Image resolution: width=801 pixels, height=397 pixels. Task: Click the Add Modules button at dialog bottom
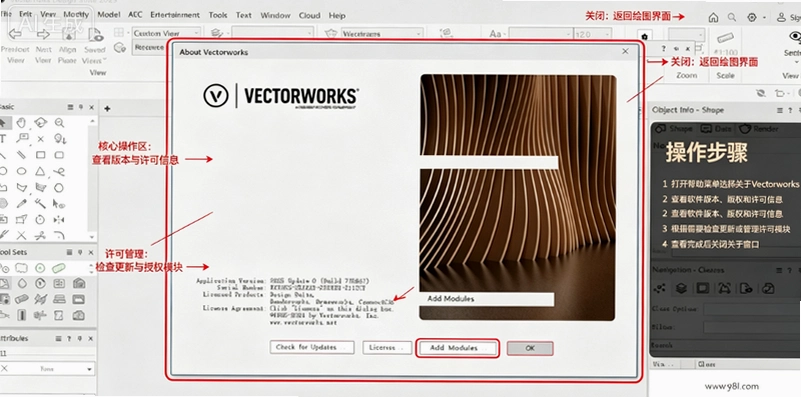click(457, 348)
